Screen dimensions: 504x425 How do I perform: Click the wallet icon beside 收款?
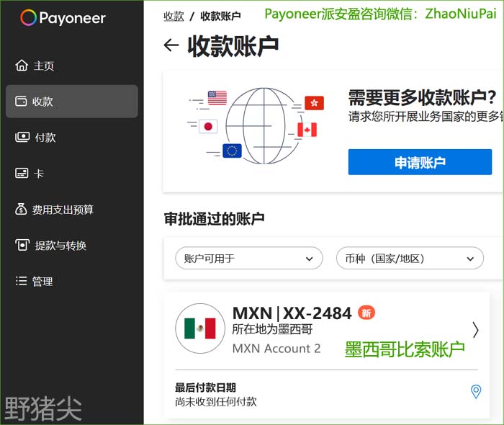coord(21,101)
